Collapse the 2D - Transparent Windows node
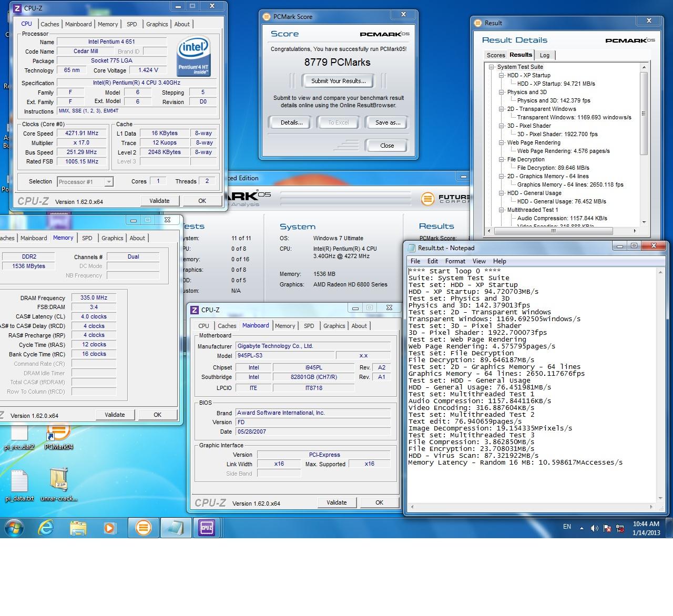Viewport: 673px width, 616px height. point(502,109)
